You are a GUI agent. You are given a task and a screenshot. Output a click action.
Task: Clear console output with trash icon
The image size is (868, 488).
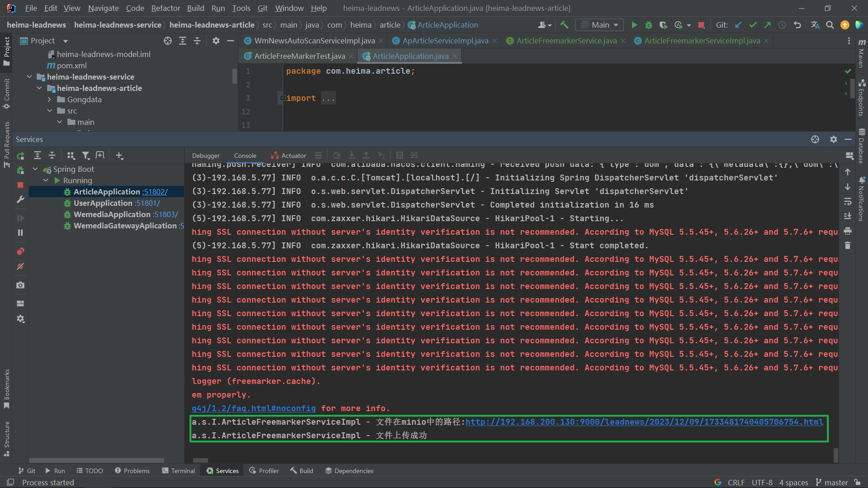848,246
